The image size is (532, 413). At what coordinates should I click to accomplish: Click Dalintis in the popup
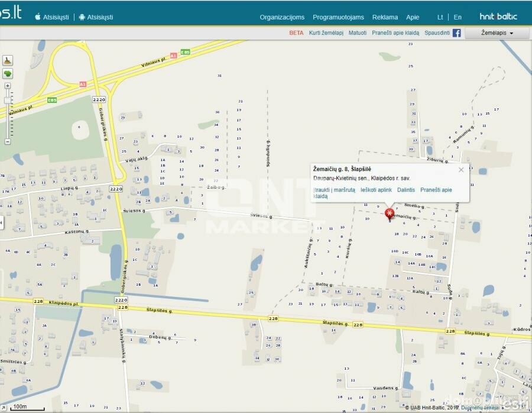[406, 190]
